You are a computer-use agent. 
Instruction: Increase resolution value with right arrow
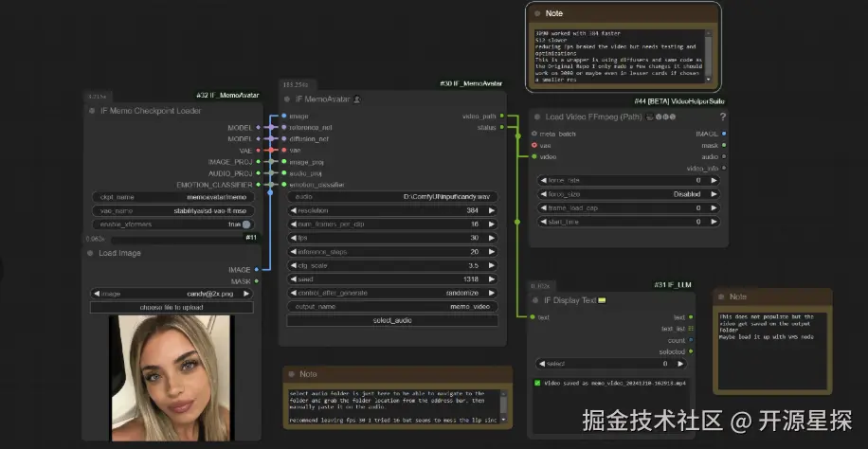click(491, 210)
